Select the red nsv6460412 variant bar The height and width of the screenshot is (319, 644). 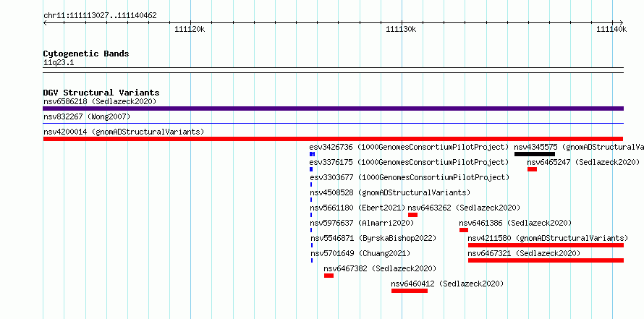[410, 291]
